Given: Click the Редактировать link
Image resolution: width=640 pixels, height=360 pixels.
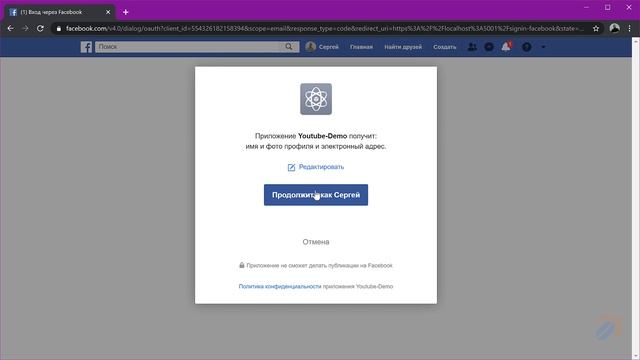Looking at the screenshot, I should pyautogui.click(x=321, y=167).
